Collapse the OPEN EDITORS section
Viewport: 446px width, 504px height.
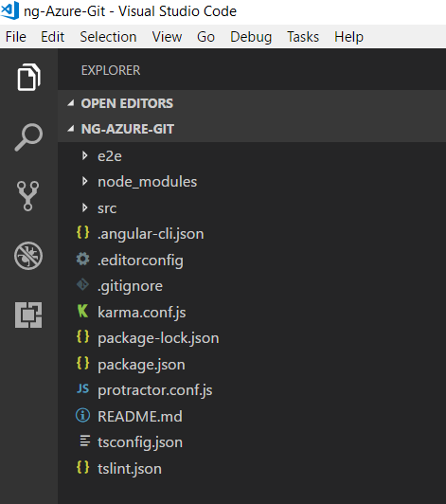(x=71, y=103)
